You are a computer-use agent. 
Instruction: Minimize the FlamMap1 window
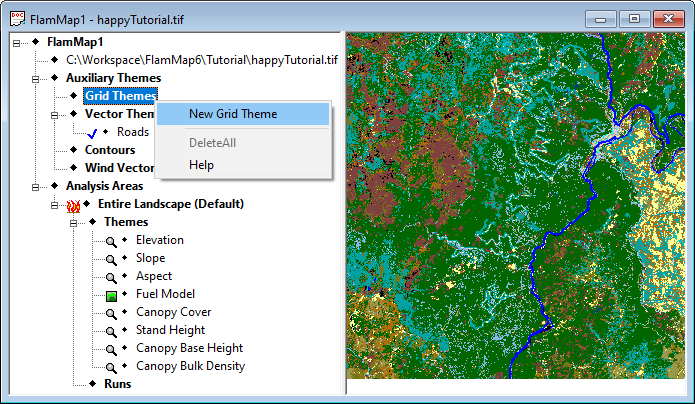pos(601,19)
